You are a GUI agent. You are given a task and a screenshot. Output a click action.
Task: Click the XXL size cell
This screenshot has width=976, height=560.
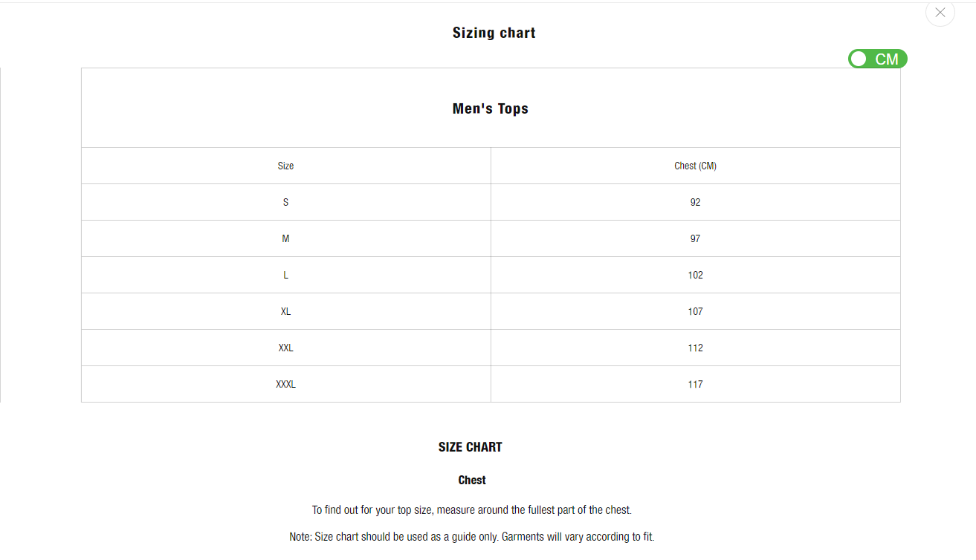pyautogui.click(x=285, y=348)
